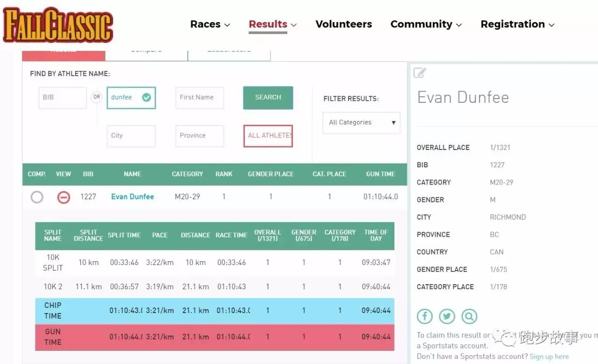Click gender place value 1/675
This screenshot has height=364, width=598.
click(x=498, y=270)
